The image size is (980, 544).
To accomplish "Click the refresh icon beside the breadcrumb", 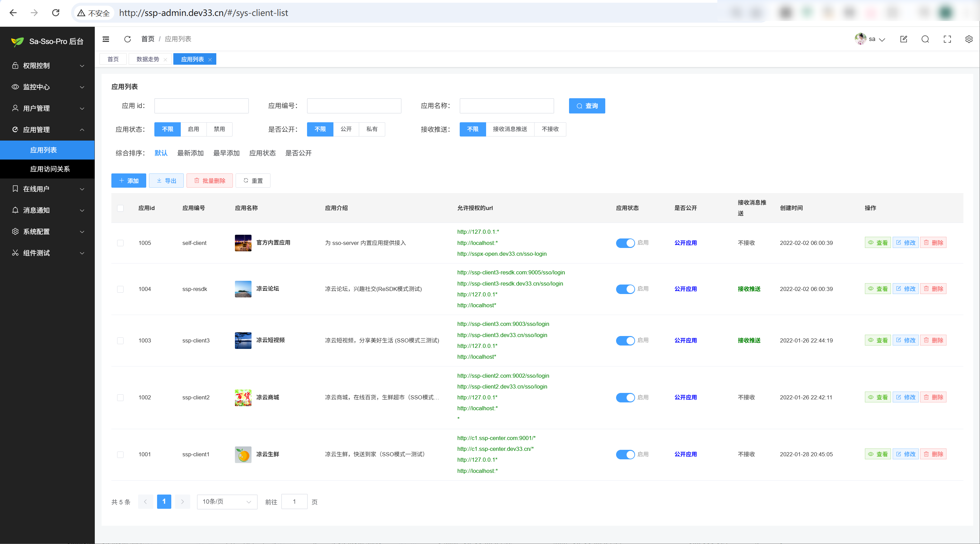I will tap(127, 39).
